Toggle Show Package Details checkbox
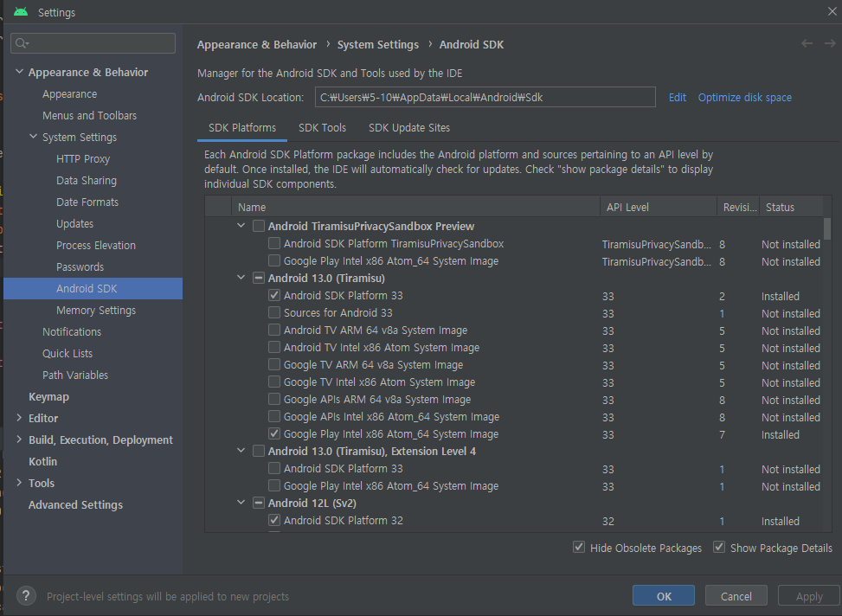The height and width of the screenshot is (616, 842). click(719, 548)
